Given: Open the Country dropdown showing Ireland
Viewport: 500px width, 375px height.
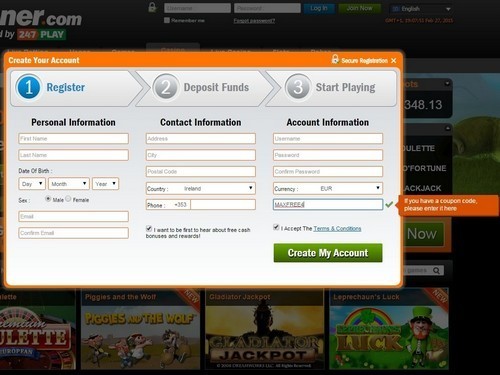Looking at the screenshot, I should click(x=201, y=188).
